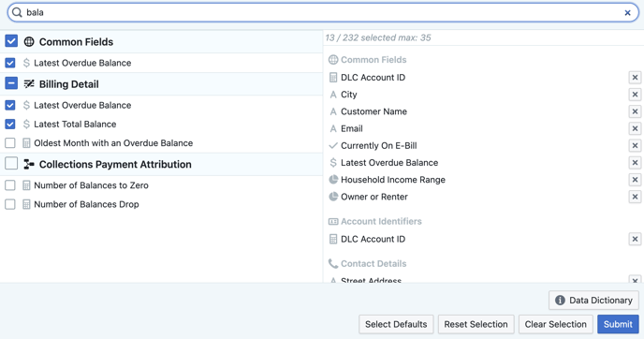
Task: Enable Number of Balances to Zero checkbox
Action: click(10, 185)
